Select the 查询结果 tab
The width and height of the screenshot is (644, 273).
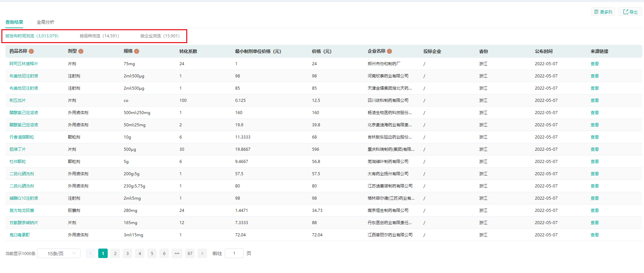[x=14, y=22]
